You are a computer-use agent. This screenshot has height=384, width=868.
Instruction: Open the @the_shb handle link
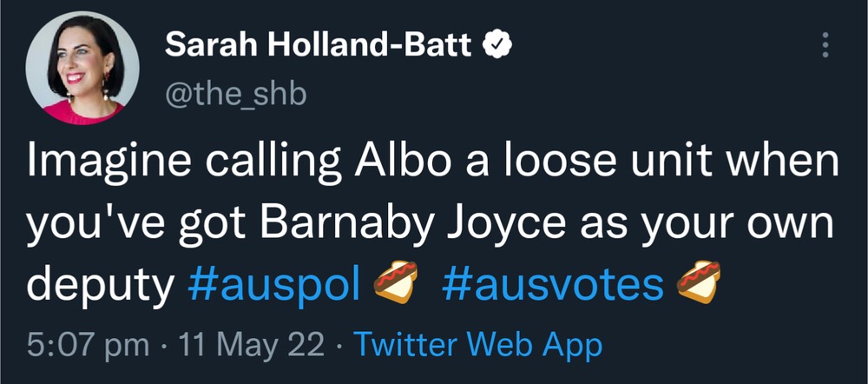point(234,93)
